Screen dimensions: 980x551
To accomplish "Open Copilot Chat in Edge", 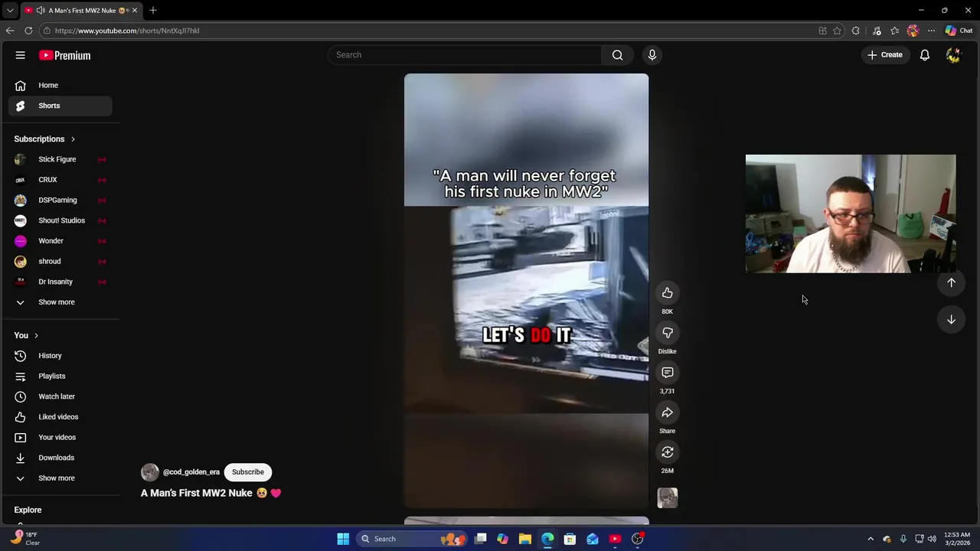I will 959,31.
